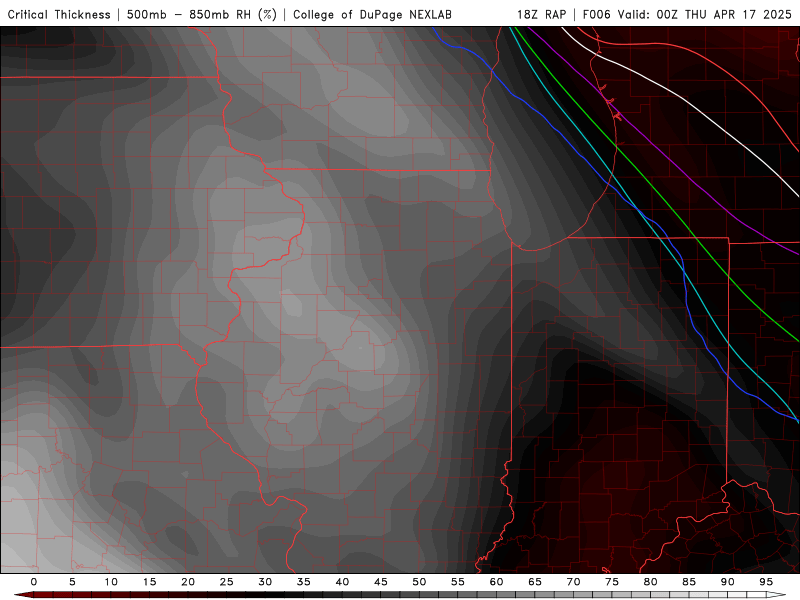Click the 15 label on the color scale
Screen dimensions: 800x600
coord(149,582)
